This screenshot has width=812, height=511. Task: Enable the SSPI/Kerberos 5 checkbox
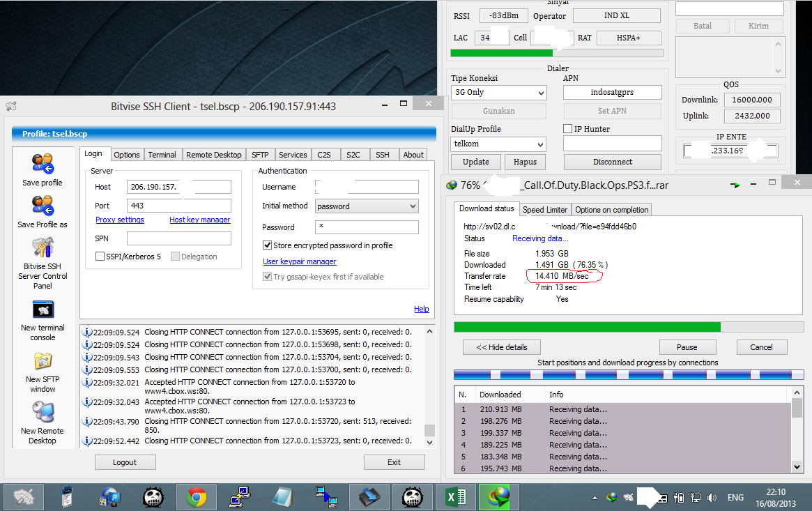coord(100,257)
